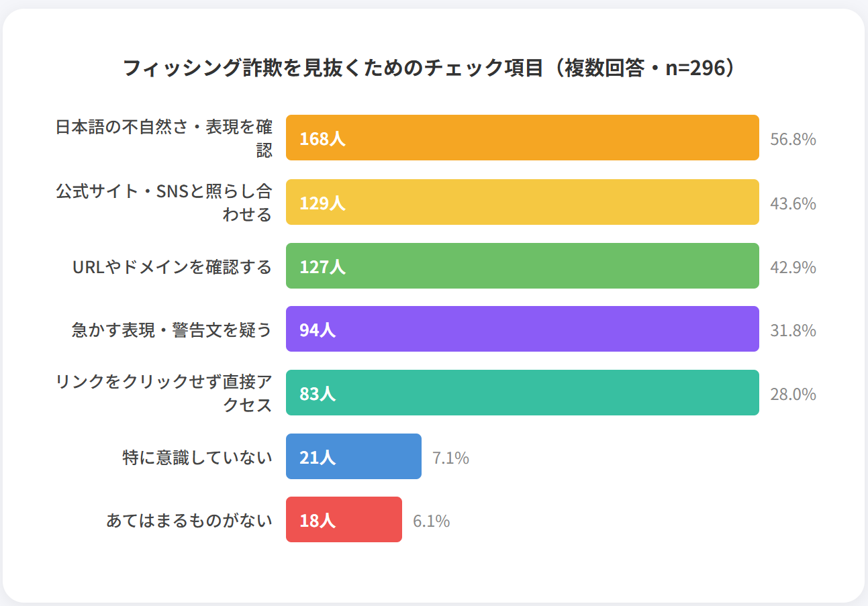Image resolution: width=868 pixels, height=606 pixels.
Task: Click the リンクをクリックせず直接アクセス label
Action: click(x=164, y=393)
